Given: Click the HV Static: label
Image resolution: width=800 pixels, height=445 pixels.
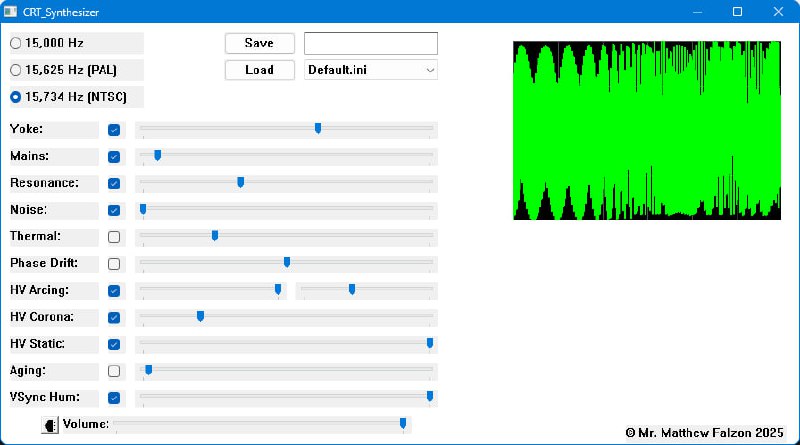Looking at the screenshot, I should (37, 344).
